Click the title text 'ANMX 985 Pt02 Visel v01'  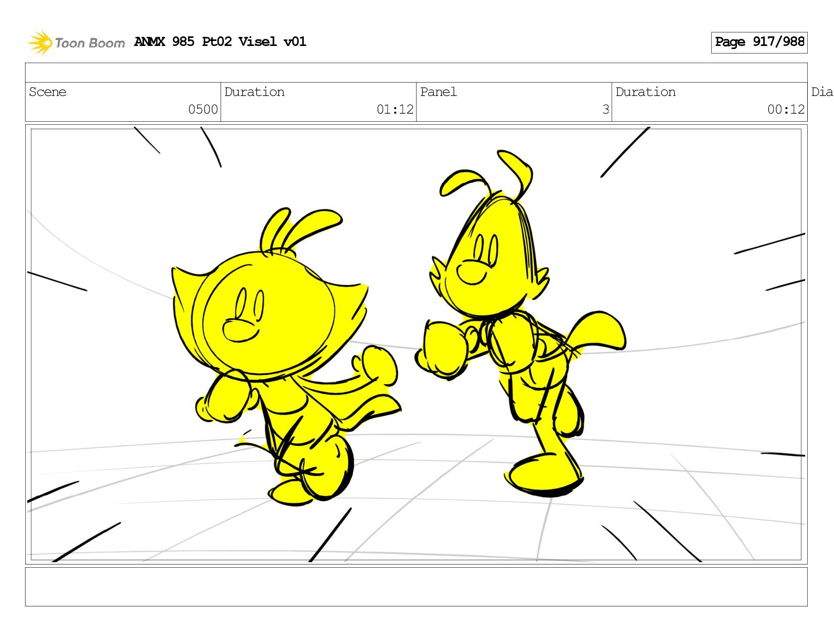(x=220, y=41)
